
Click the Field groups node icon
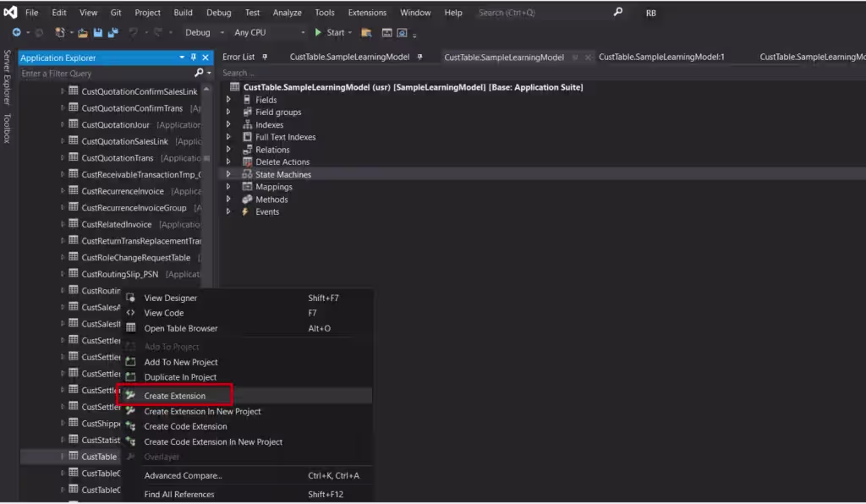(x=247, y=112)
